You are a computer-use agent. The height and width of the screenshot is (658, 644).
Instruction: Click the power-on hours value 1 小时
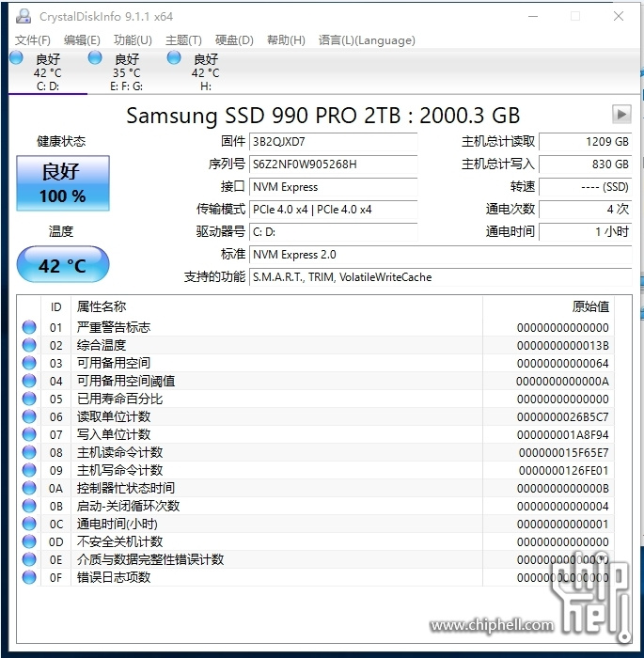point(585,232)
